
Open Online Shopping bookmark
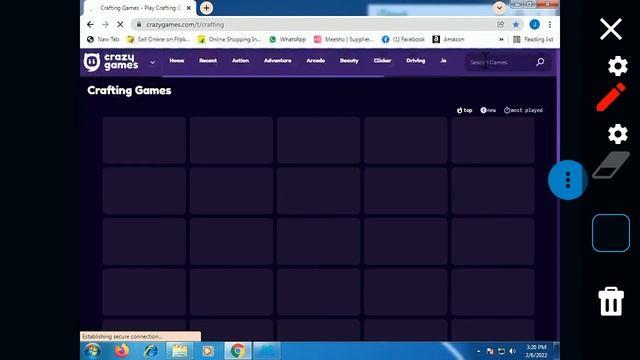coord(229,39)
